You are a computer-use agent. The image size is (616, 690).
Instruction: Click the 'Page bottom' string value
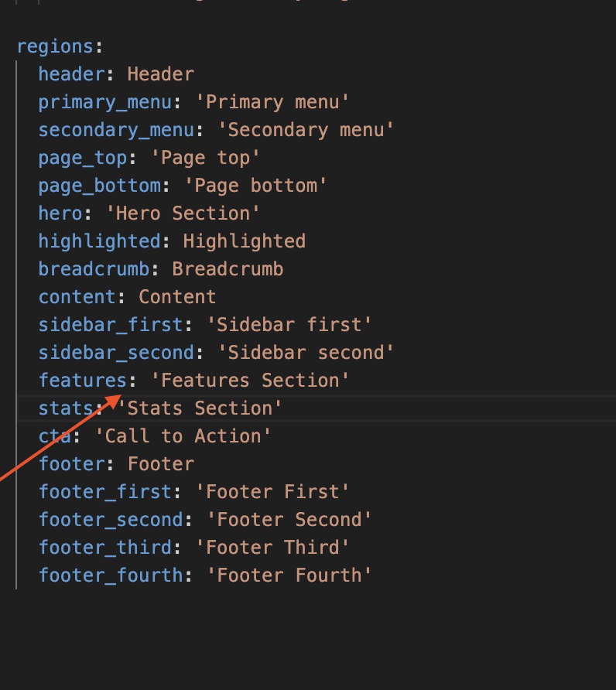click(255, 186)
